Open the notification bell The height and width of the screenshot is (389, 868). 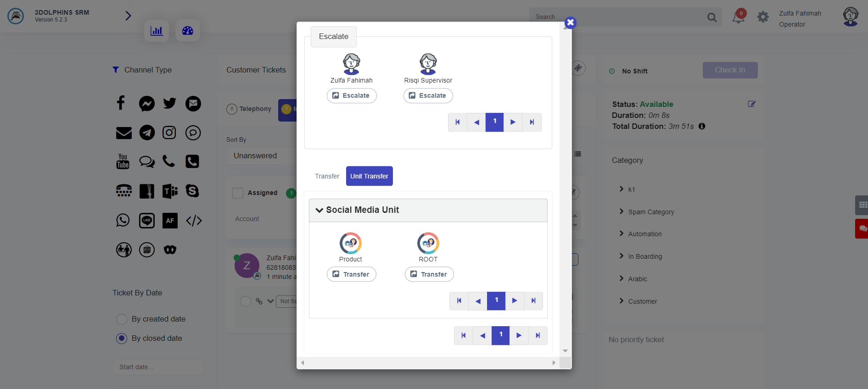point(738,17)
